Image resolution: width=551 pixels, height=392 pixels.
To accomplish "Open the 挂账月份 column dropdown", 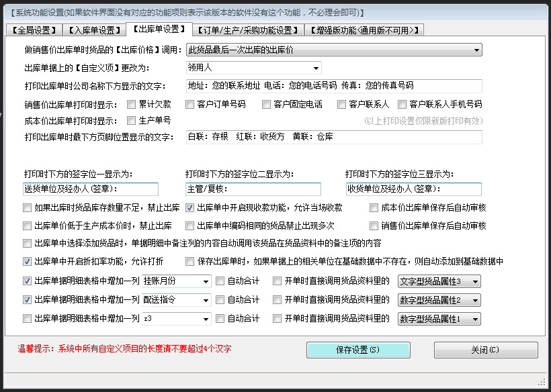I will tap(207, 281).
